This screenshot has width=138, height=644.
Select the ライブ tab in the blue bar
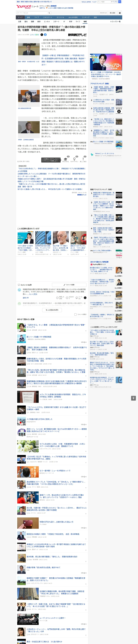coord(37,17)
